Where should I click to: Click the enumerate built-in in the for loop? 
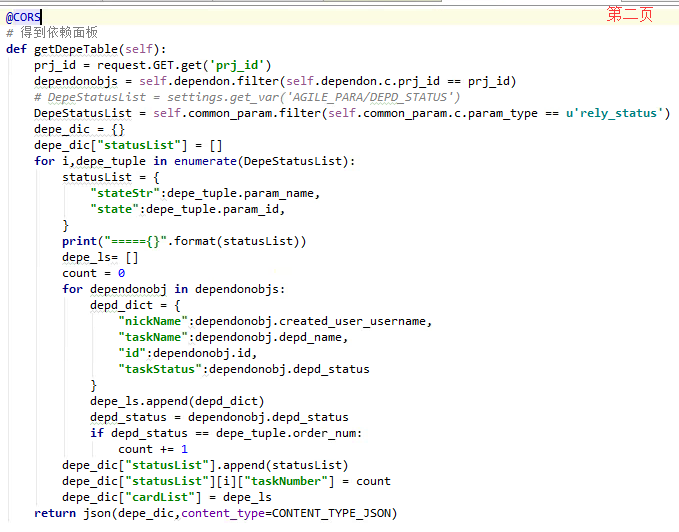tap(205, 161)
